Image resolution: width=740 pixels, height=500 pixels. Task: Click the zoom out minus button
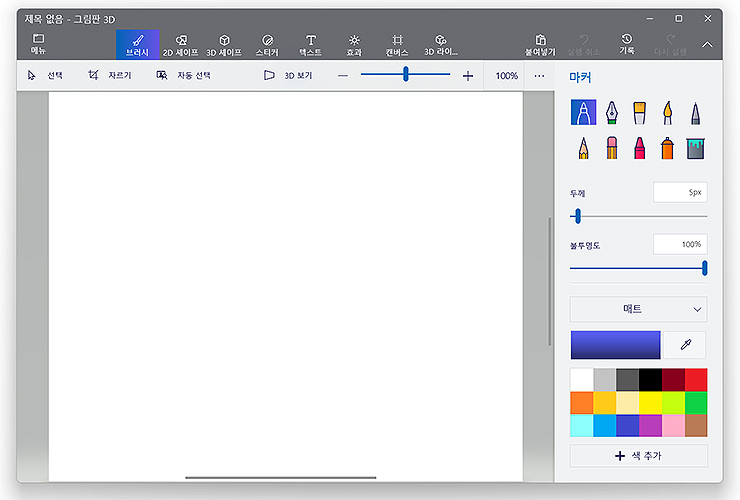pyautogui.click(x=343, y=76)
